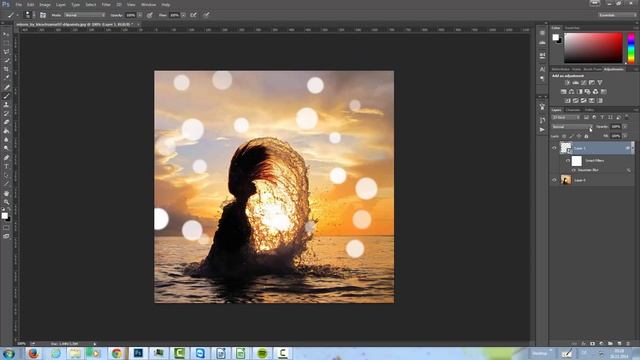Add a Curves adjustment
This screenshot has width=640, height=360.
click(584, 83)
